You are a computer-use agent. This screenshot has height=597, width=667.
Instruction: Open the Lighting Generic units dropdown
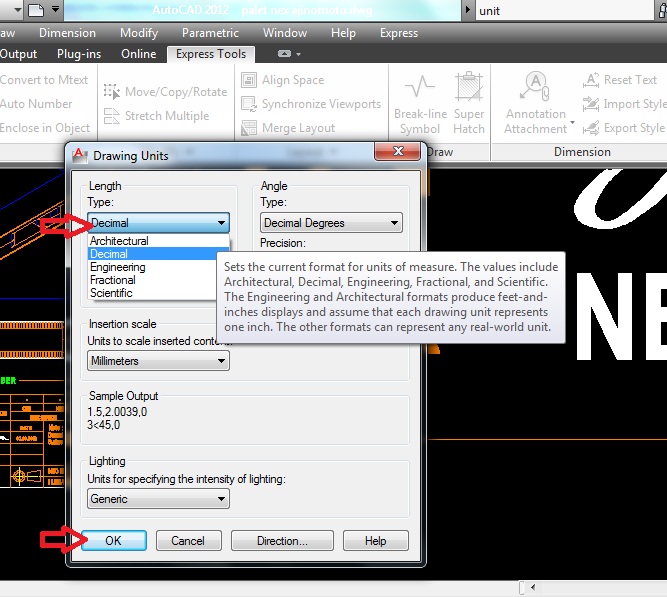point(158,499)
